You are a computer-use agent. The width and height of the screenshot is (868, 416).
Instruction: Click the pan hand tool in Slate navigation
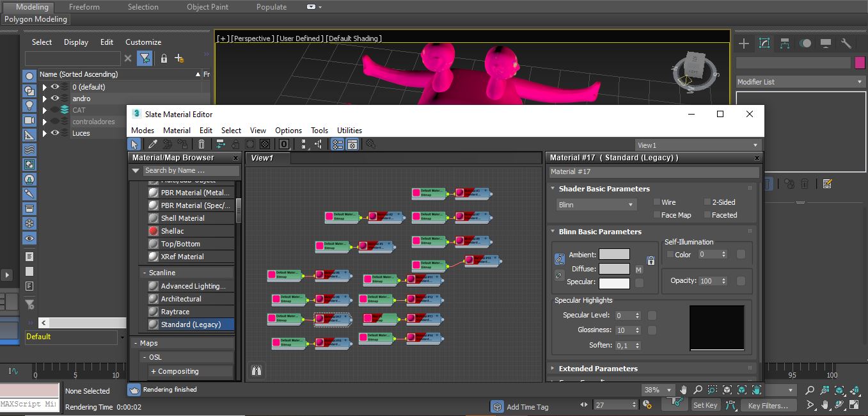coord(683,390)
